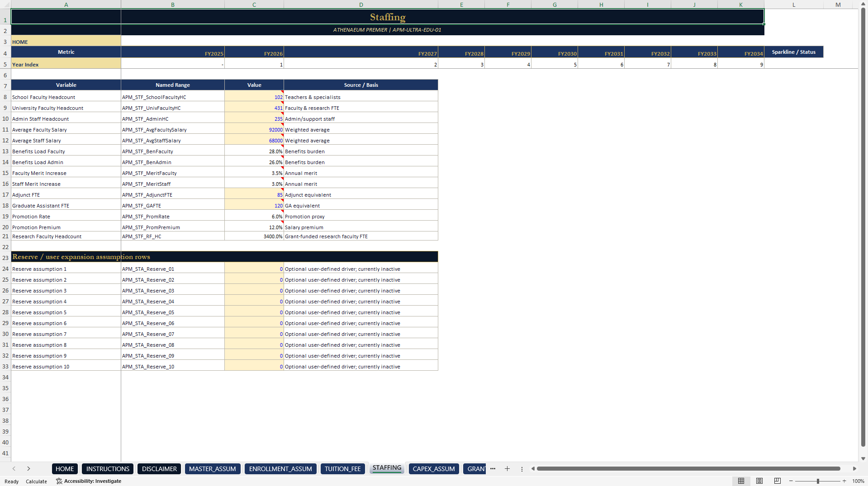This screenshot has width=868, height=486.
Task: Open the CAPEX_ASSUM sheet tab
Action: (434, 469)
